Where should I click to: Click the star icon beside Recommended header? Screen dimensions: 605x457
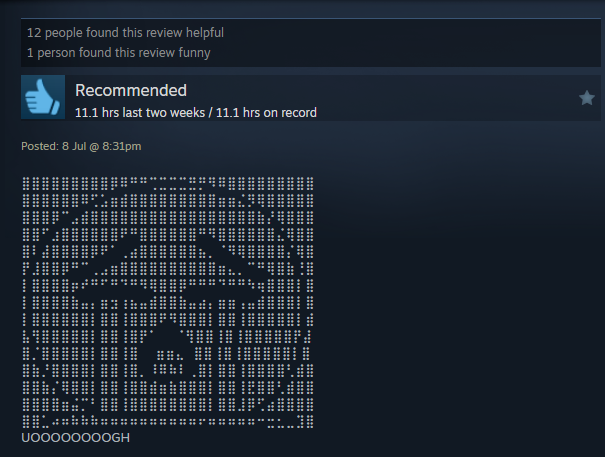tap(586, 98)
